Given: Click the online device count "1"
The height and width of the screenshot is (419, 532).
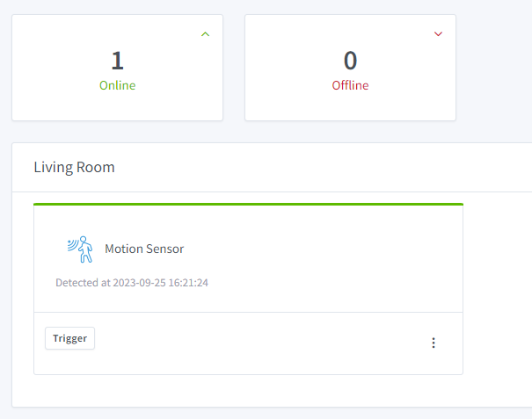Looking at the screenshot, I should point(117,61).
